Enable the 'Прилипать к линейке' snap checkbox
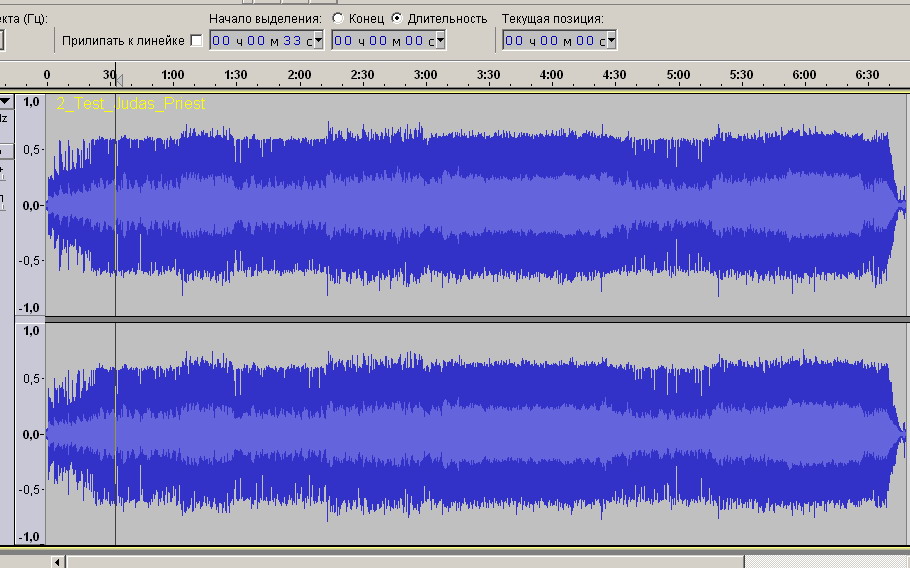This screenshot has width=910, height=568. [x=196, y=41]
